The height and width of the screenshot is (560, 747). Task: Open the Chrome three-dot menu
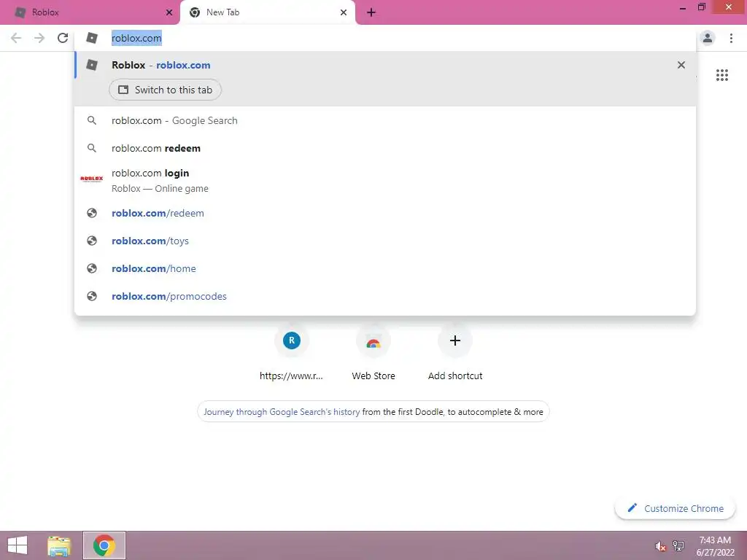tap(731, 38)
